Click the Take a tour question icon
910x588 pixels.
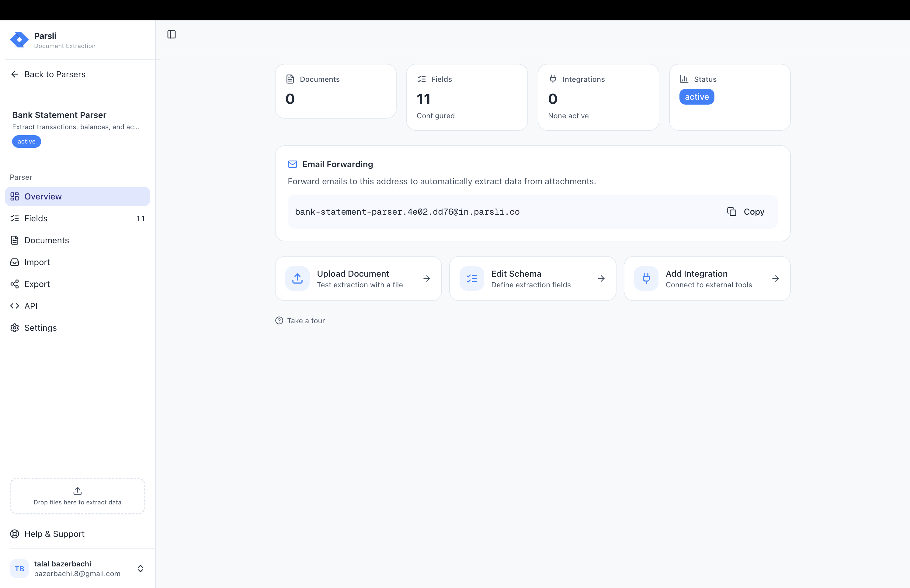pos(279,321)
